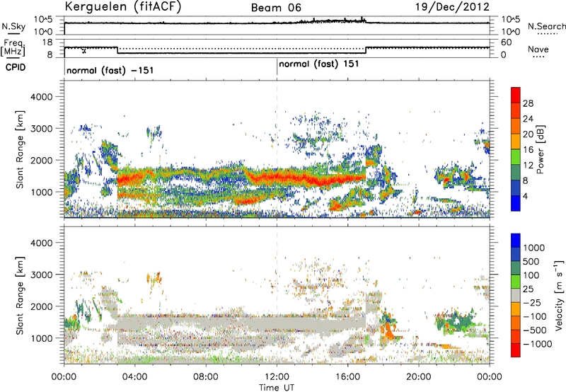This screenshot has width=566, height=392.
Task: Pick the red swatch atop the power colorbar
Action: pyautogui.click(x=516, y=95)
